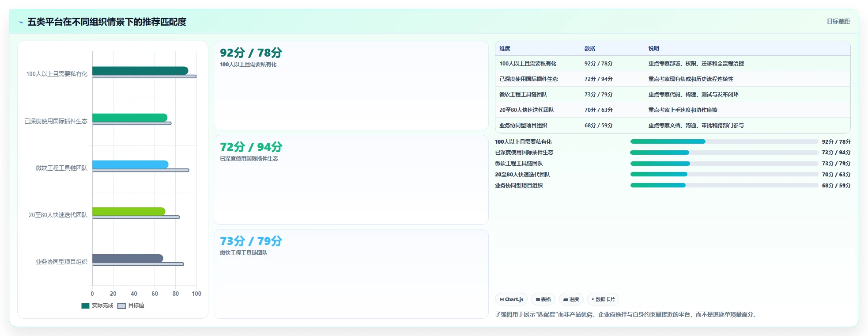Click the 说明 table column header
This screenshot has height=336, width=868.
[x=653, y=49]
